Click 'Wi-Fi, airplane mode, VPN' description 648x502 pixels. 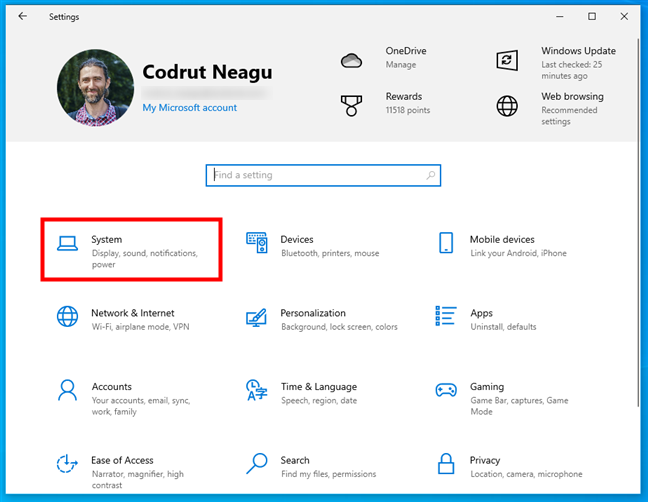(141, 327)
